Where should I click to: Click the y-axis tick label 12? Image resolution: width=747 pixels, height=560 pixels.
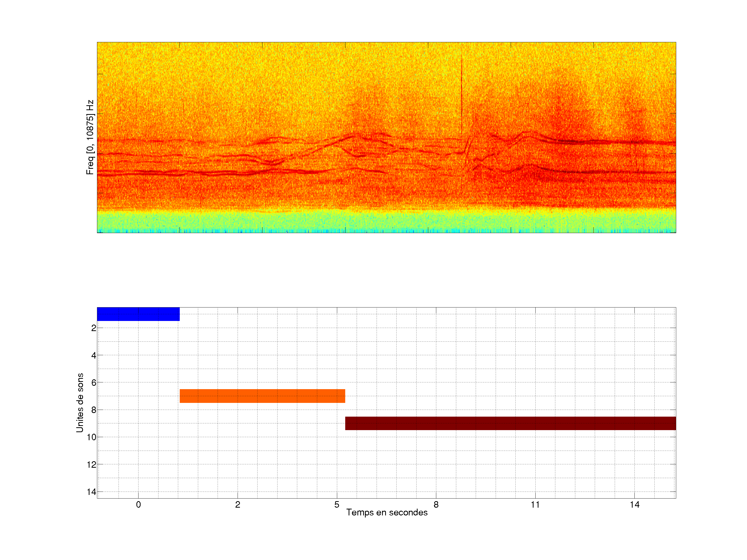(92, 465)
